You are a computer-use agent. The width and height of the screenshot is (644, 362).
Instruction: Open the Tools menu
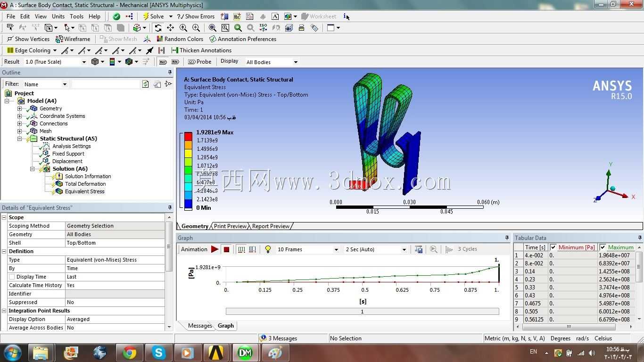point(76,16)
